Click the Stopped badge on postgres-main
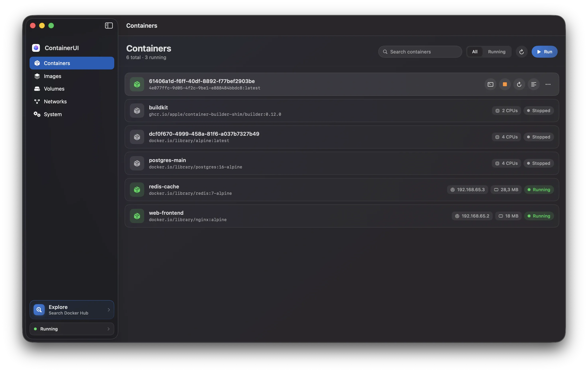This screenshot has height=372, width=588. (x=539, y=163)
